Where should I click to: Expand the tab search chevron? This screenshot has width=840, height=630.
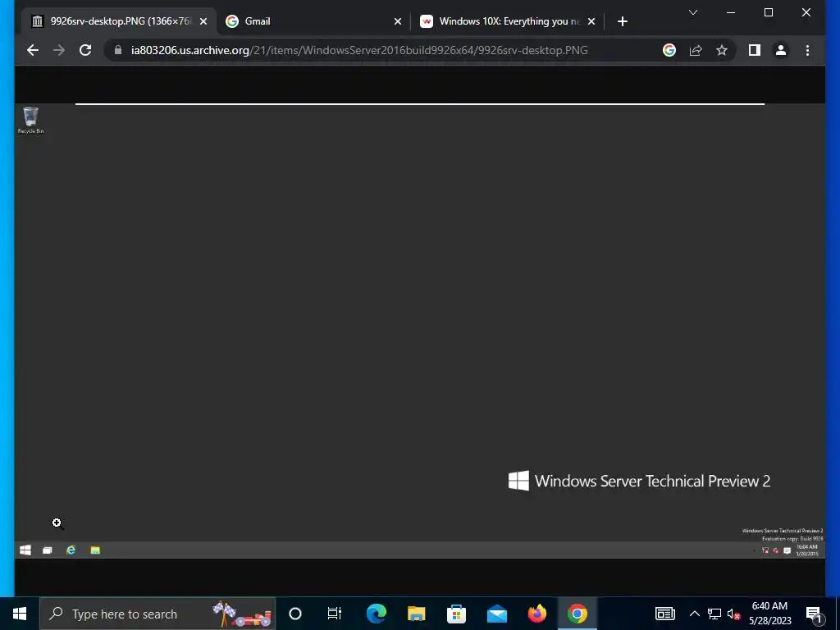coord(692,12)
